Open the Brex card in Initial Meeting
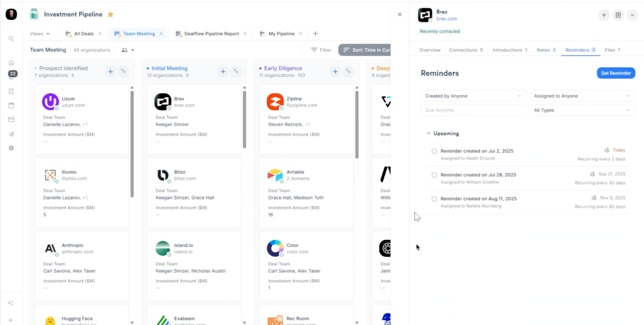 [x=194, y=119]
